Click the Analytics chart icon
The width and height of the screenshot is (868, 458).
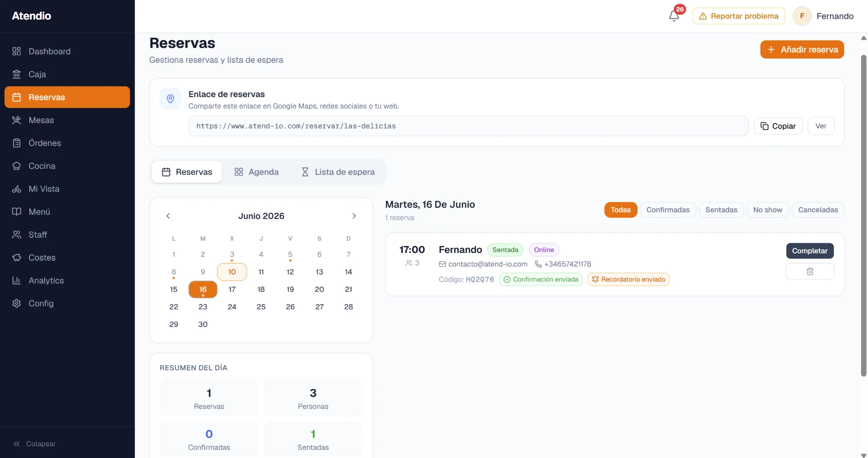tap(16, 281)
